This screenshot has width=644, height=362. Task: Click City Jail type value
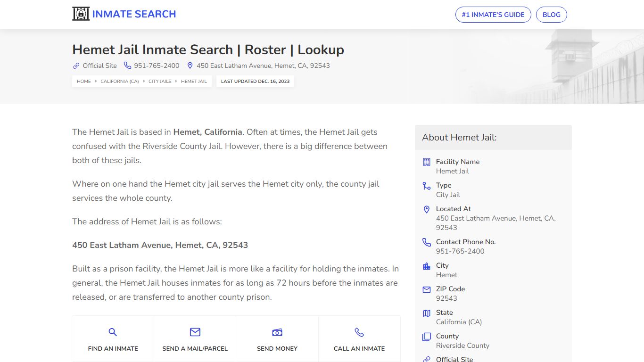point(448,195)
